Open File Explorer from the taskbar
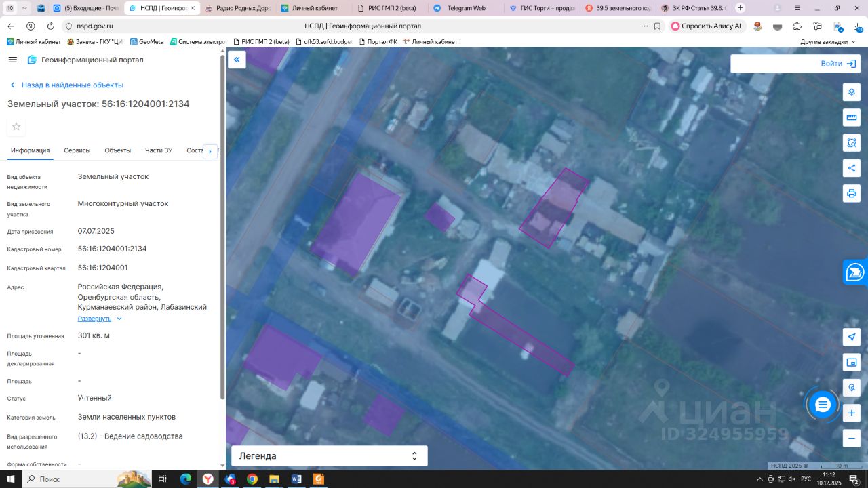The image size is (868, 488). (x=274, y=479)
